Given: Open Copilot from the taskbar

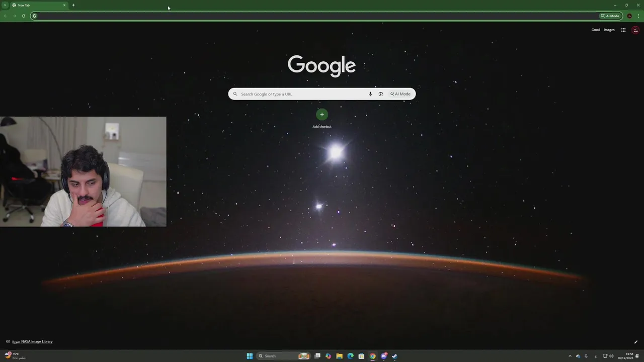Looking at the screenshot, I should coord(329,356).
